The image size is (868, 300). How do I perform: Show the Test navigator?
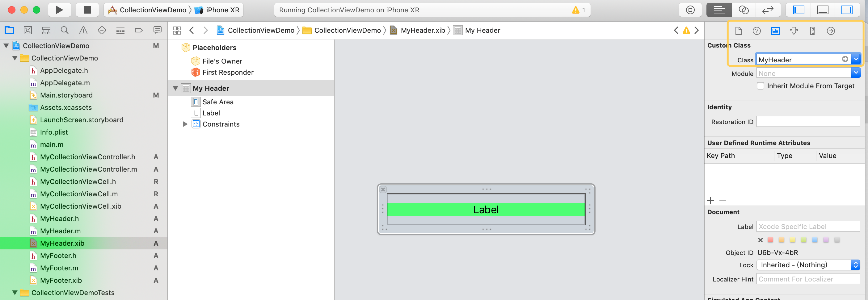102,30
